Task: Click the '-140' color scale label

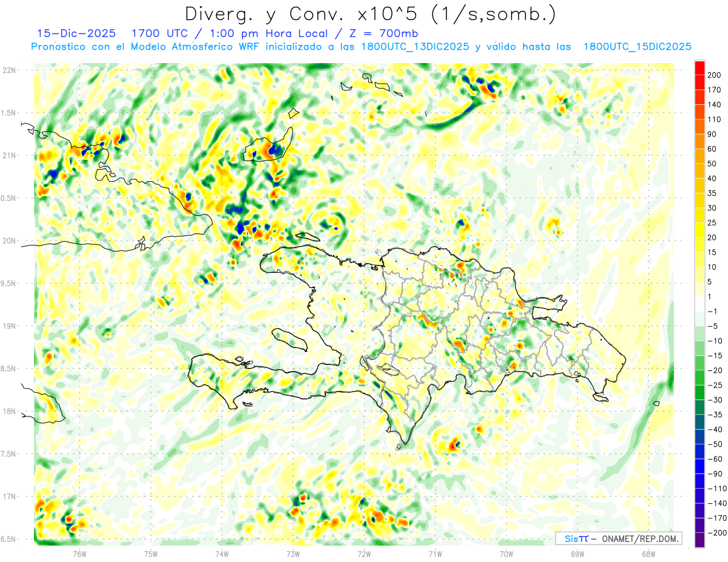Action: [718, 503]
